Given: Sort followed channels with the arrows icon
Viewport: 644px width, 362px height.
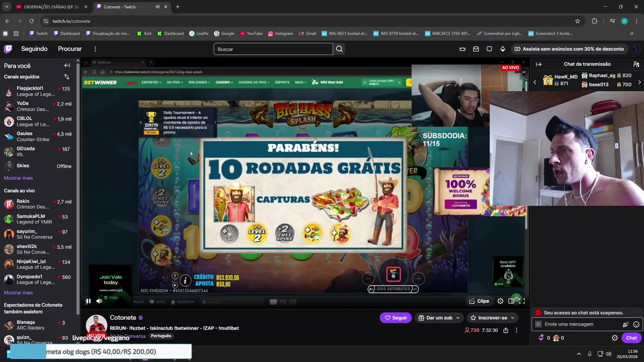Looking at the screenshot, I should point(66,77).
